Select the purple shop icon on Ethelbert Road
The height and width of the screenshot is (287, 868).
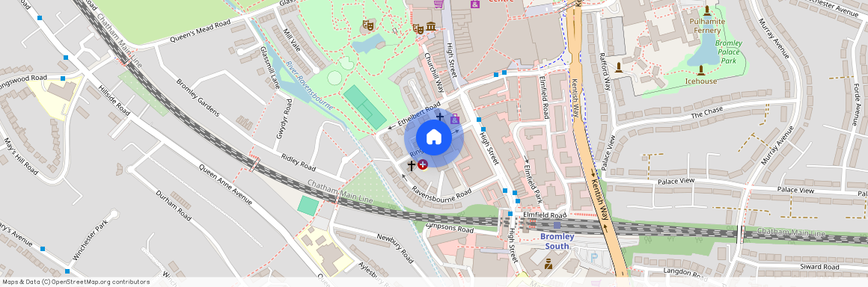(x=454, y=119)
